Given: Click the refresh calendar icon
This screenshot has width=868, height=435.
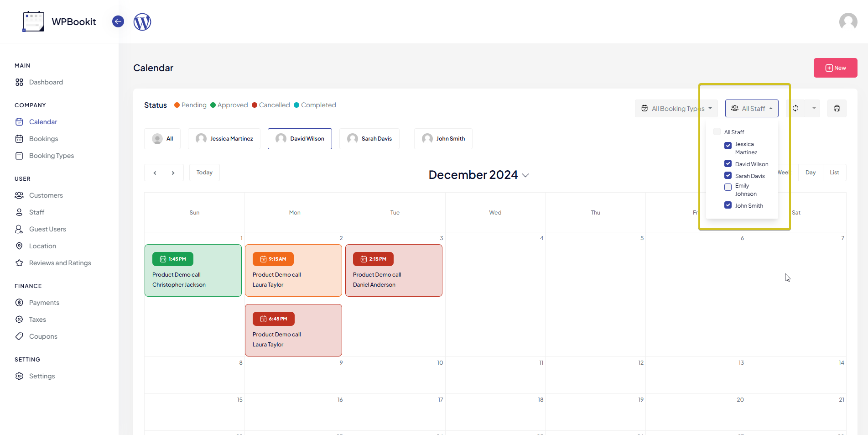Looking at the screenshot, I should click(795, 109).
